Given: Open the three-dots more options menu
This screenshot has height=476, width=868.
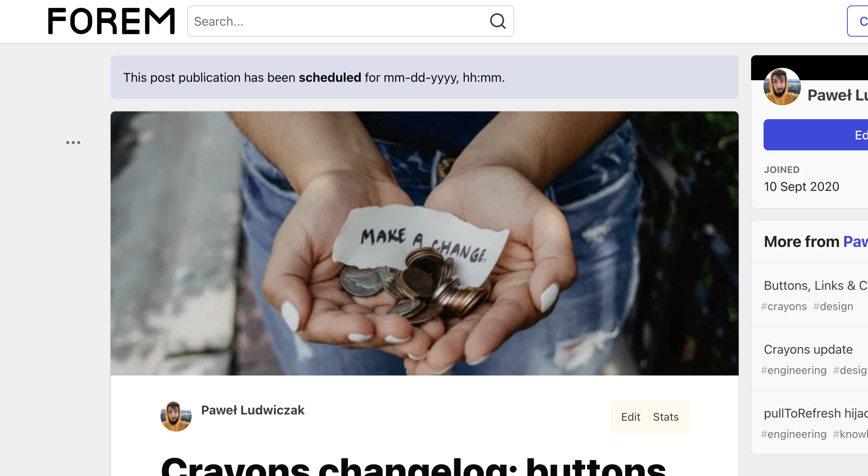Looking at the screenshot, I should point(73,143).
